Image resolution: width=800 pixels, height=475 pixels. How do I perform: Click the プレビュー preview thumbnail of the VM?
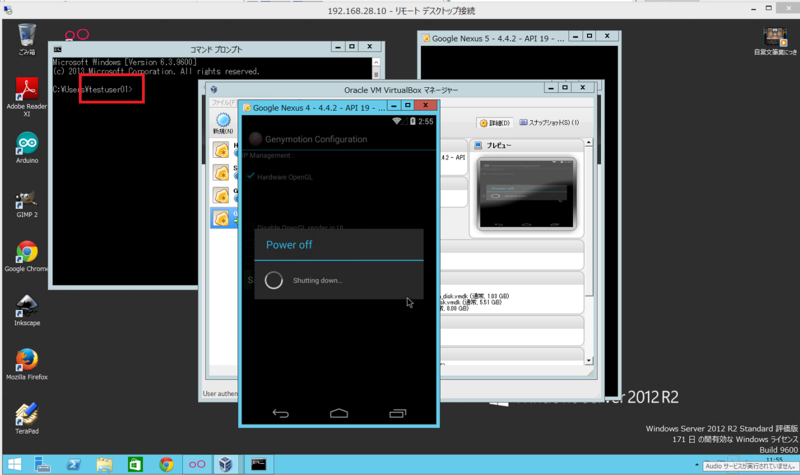point(526,194)
